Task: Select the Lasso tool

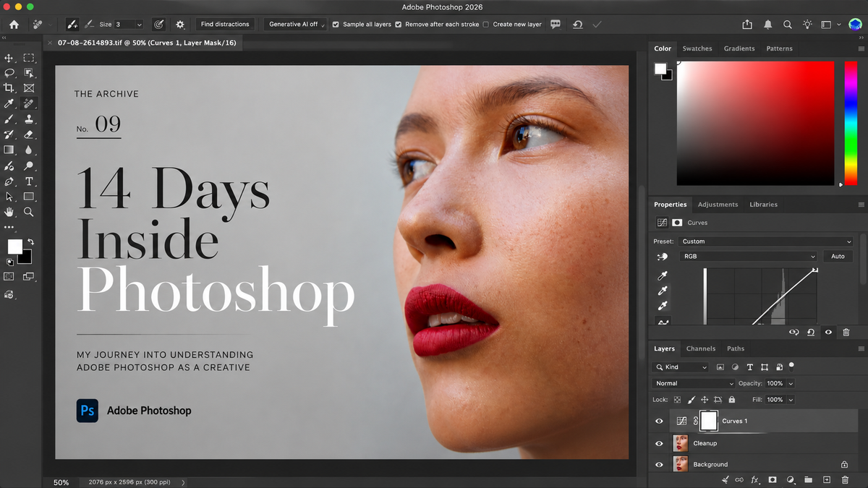Action: 9,73
